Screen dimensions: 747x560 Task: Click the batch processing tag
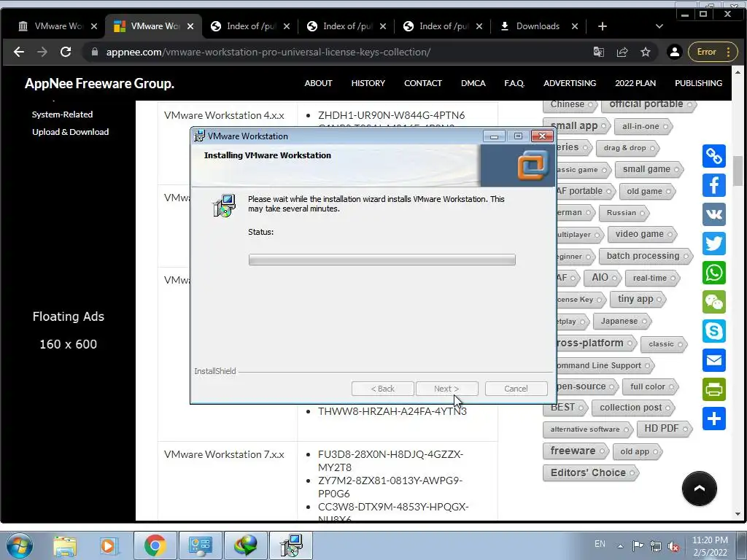coord(646,256)
